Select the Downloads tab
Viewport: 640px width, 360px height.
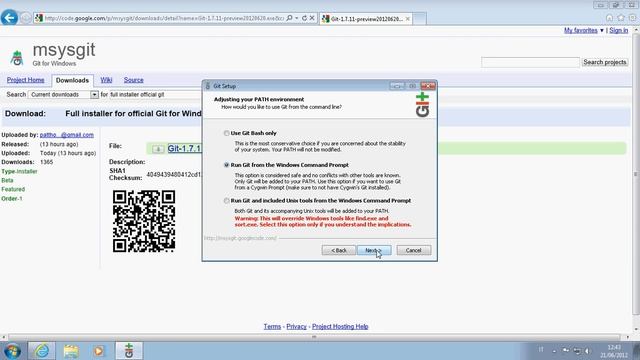tap(72, 80)
